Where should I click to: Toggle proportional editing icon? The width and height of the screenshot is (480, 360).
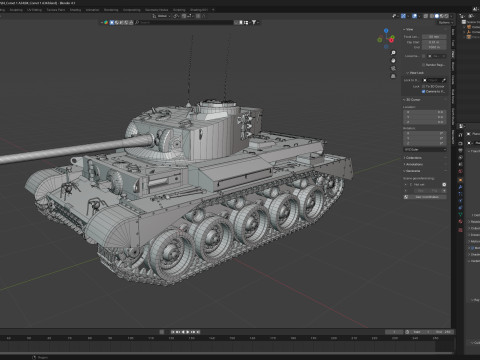(198, 16)
